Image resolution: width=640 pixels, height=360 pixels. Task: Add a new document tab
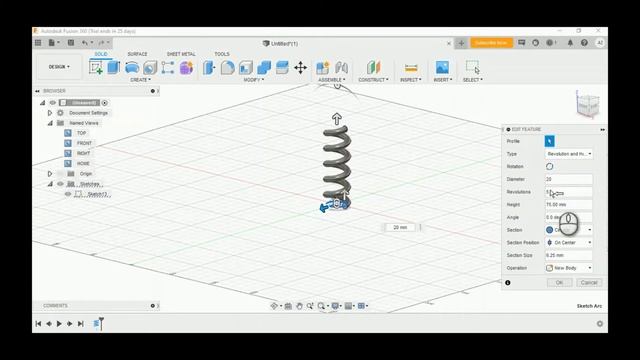coord(461,43)
